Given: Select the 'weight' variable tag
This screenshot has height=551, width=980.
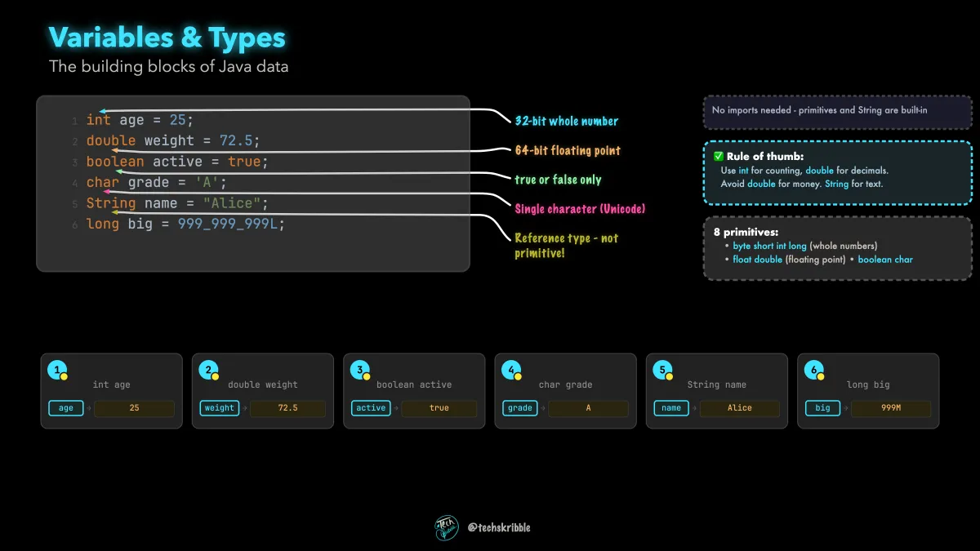Looking at the screenshot, I should (x=220, y=408).
